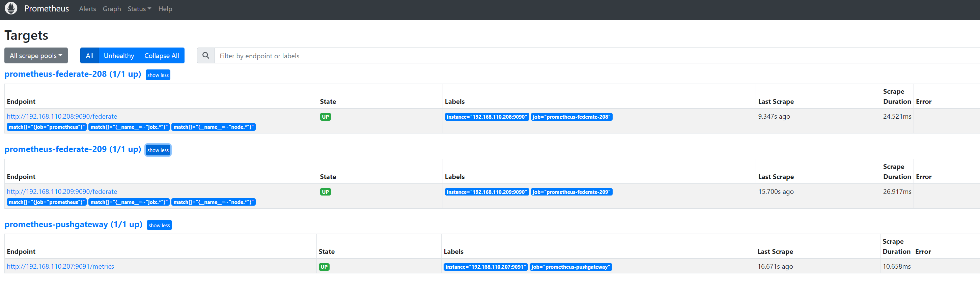Click Labels column header in federate-209 table
Image resolution: width=980 pixels, height=298 pixels.
[455, 177]
